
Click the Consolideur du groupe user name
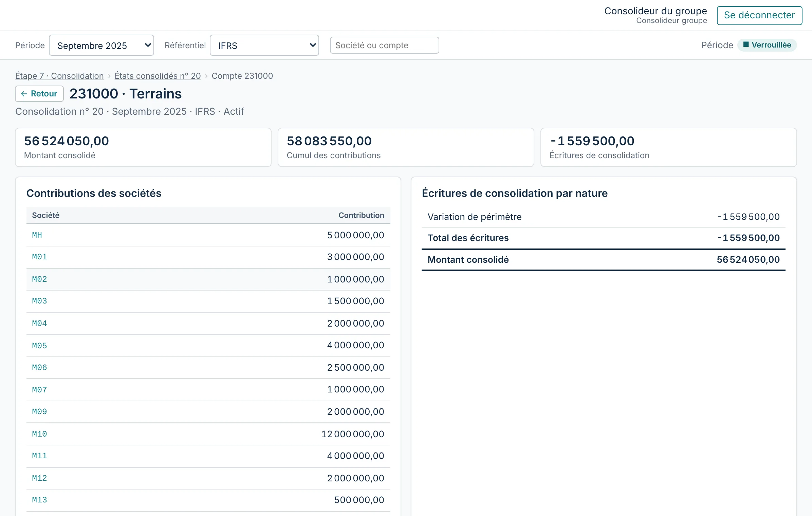click(656, 11)
